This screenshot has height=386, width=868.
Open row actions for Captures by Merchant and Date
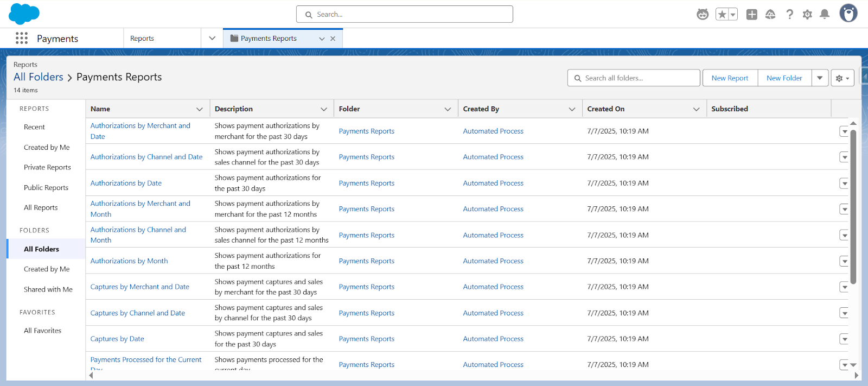point(844,287)
